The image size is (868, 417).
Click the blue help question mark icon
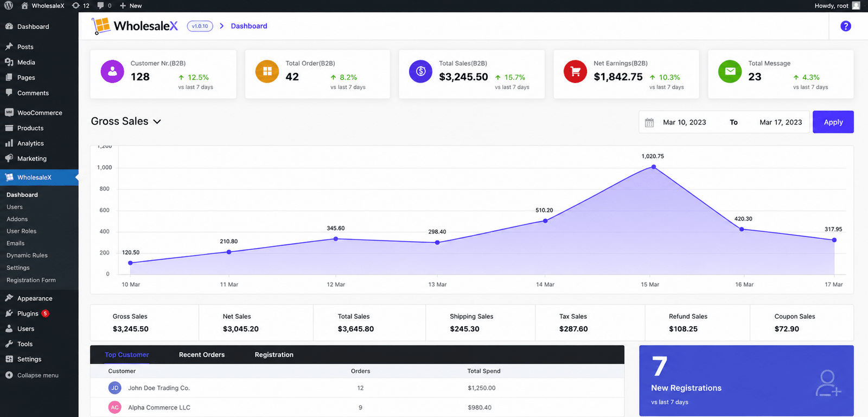click(846, 26)
